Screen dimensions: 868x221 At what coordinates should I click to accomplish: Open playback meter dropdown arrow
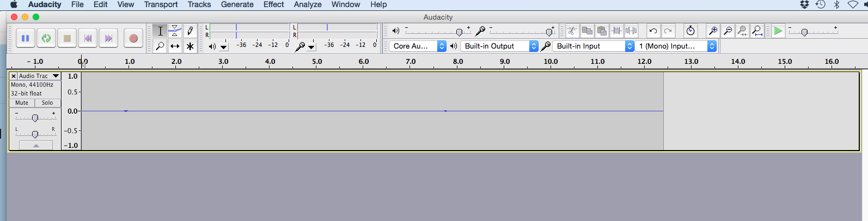(x=224, y=47)
